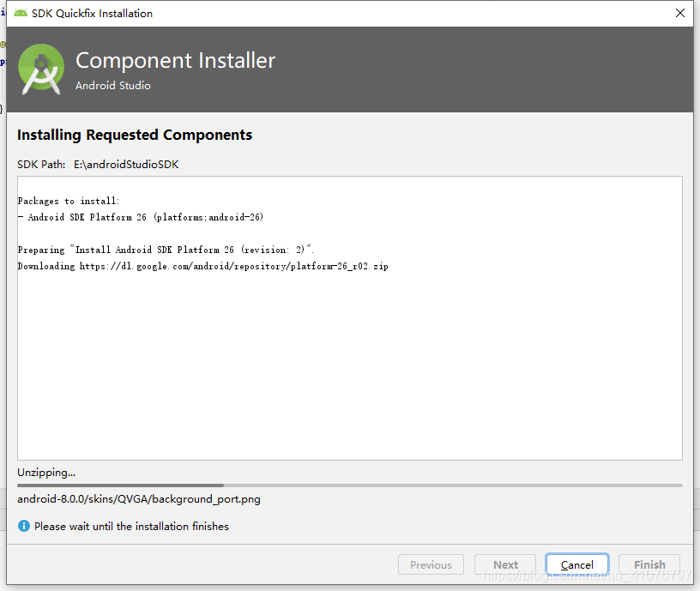The image size is (700, 591).
Task: Click the Unzipping progress bar
Action: [349, 485]
